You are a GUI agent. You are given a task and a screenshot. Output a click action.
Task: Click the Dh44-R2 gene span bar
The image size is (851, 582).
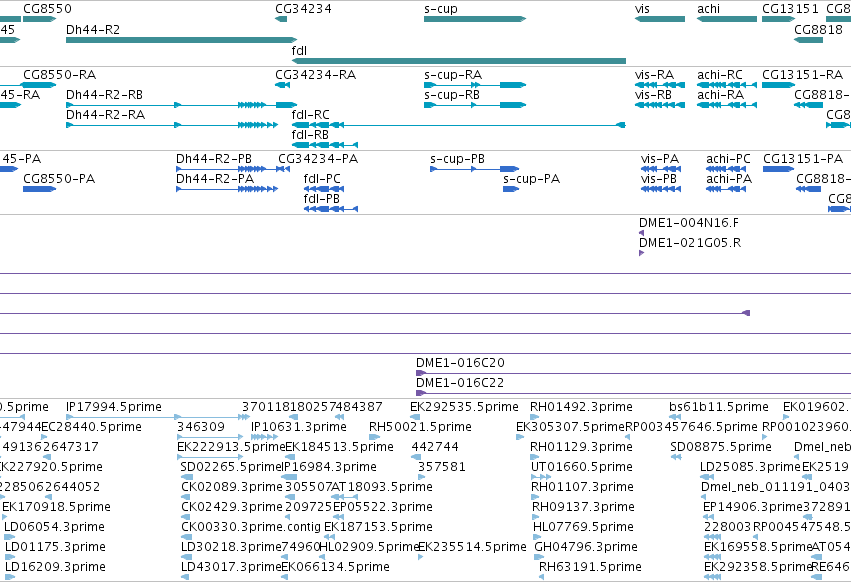[181, 40]
